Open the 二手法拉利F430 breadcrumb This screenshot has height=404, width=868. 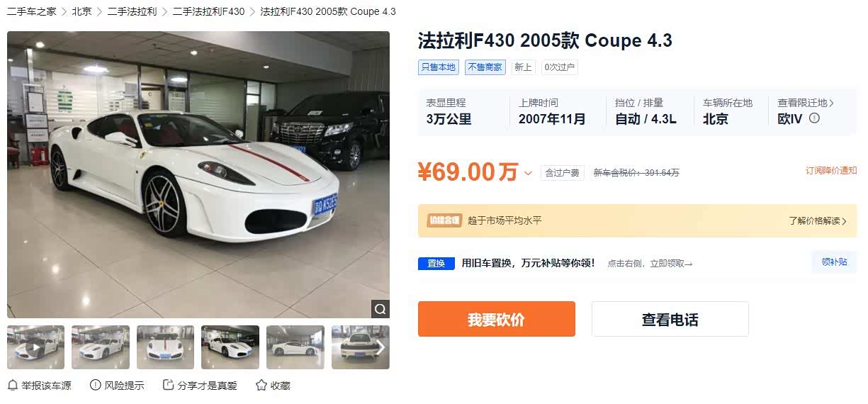tap(208, 11)
